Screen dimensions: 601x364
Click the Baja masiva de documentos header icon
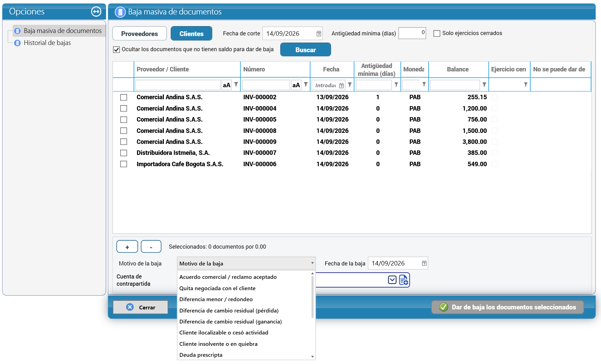pyautogui.click(x=120, y=12)
